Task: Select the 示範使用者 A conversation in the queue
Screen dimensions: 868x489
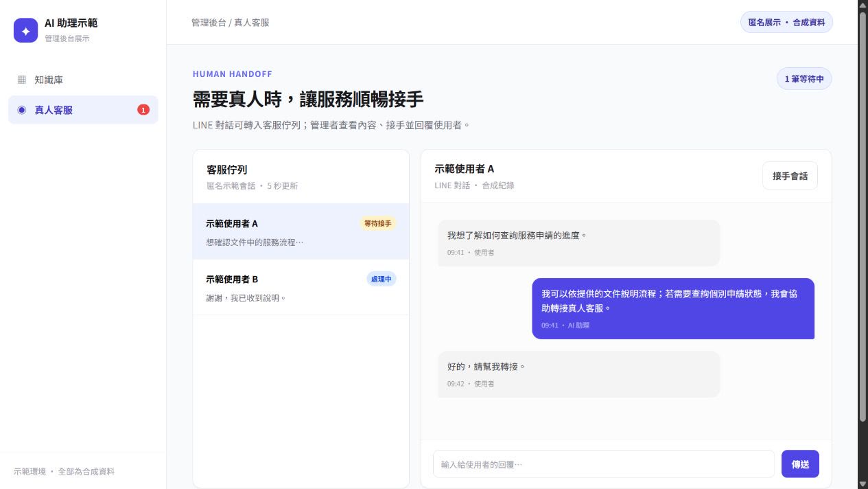Action: tap(301, 231)
